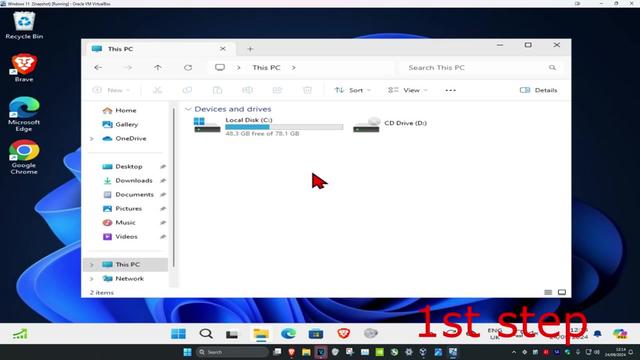
Task: Open the View dropdown
Action: [407, 90]
